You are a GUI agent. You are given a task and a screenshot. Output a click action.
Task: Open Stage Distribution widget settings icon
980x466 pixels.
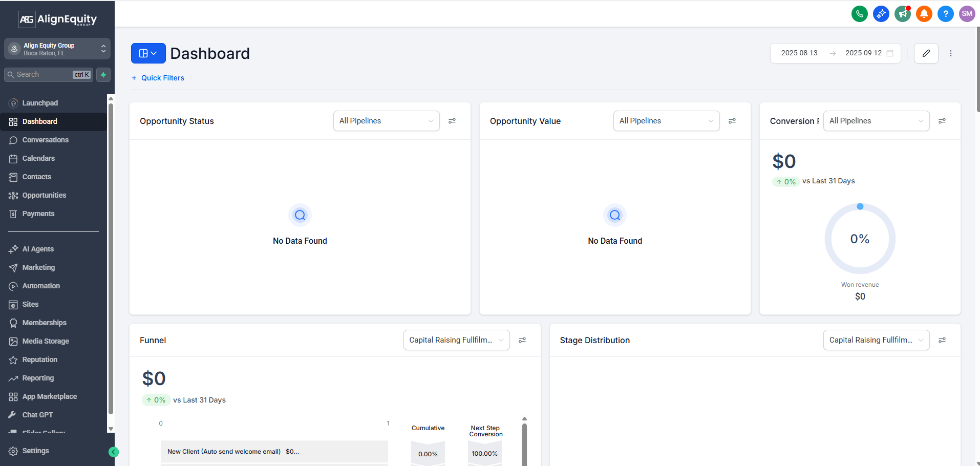point(942,340)
